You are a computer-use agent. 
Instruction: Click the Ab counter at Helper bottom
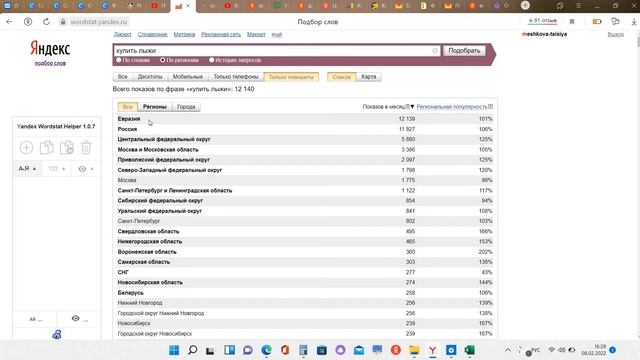click(36, 319)
